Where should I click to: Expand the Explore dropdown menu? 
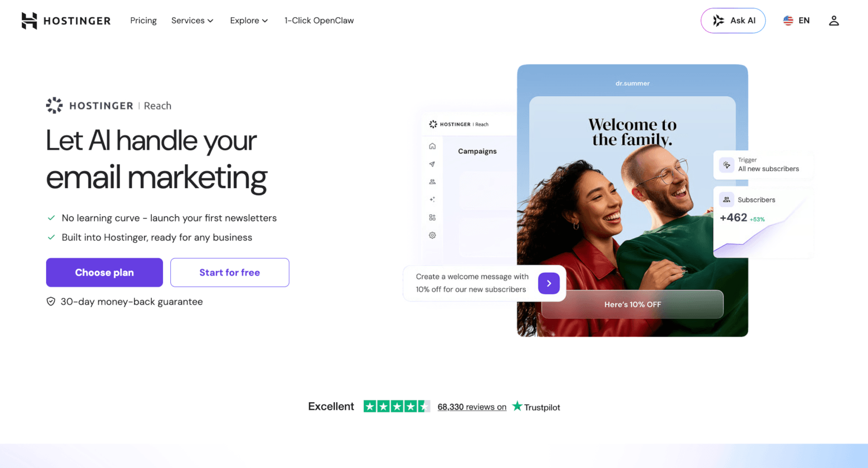249,21
